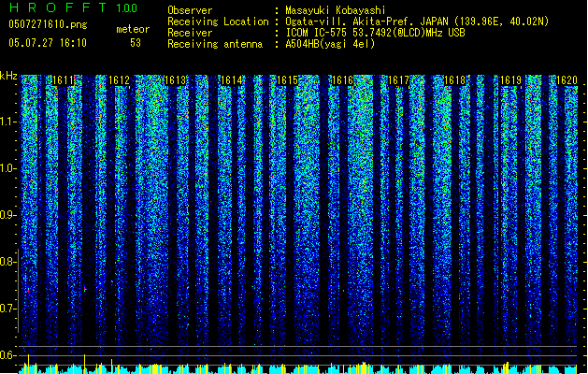Click the HROFFT 1.0.0 title text

coord(73,7)
